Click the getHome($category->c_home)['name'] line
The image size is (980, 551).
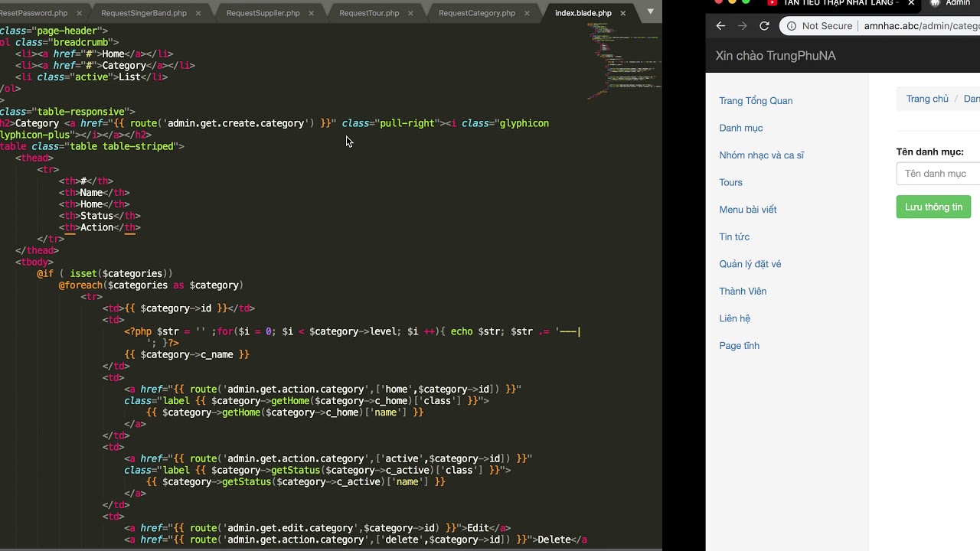tap(285, 412)
